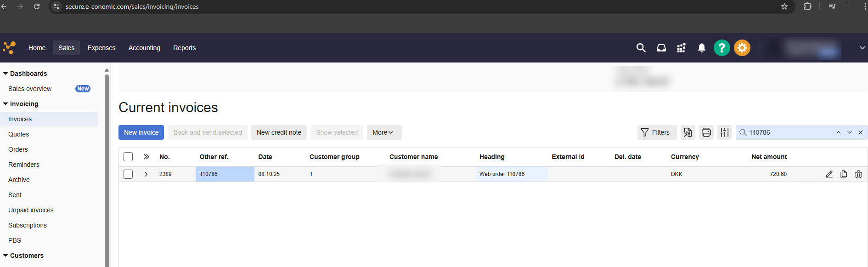Tick the select-all checkbox in table header
This screenshot has height=267, width=868.
128,157
